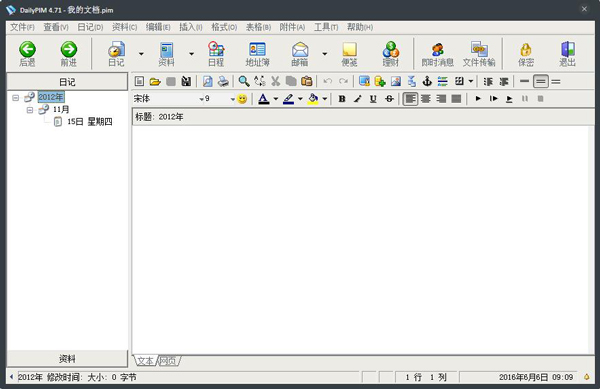Screen dimensions: 600x389
Task: Open the 资料 data module icon
Action: click(166, 54)
